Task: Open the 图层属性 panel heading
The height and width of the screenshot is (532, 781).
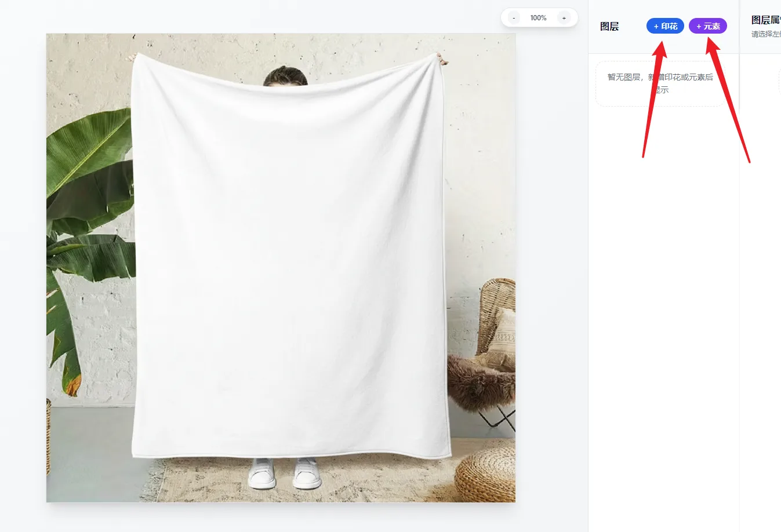Action: (x=765, y=20)
